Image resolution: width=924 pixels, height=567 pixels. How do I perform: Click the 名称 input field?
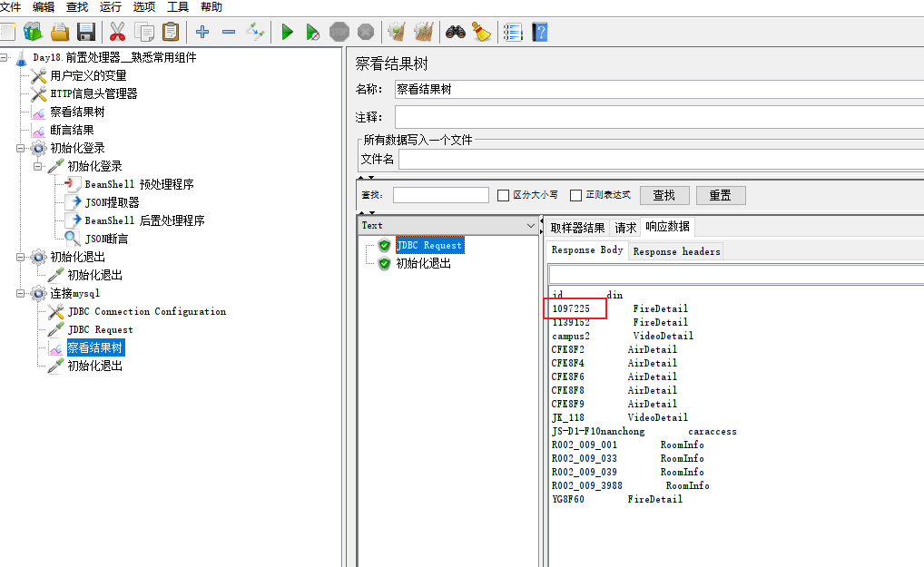[659, 90]
